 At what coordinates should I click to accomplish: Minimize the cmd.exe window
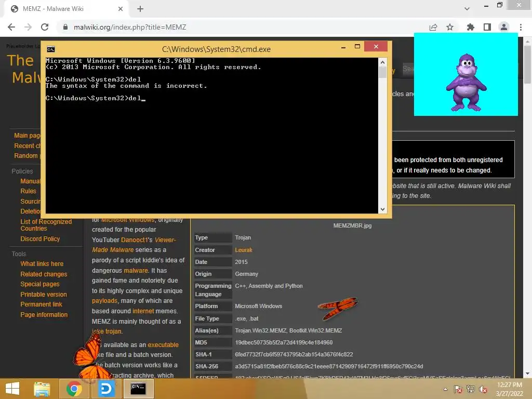pos(343,47)
